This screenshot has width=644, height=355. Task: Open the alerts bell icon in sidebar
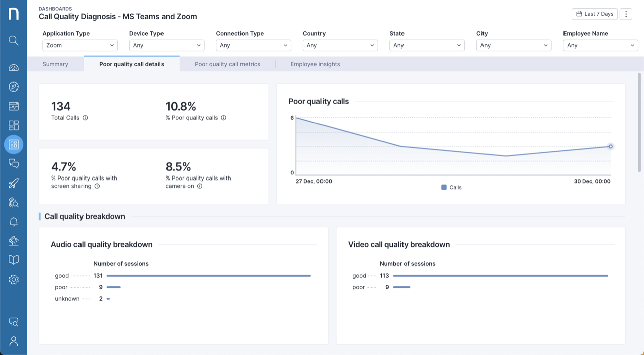tap(14, 222)
